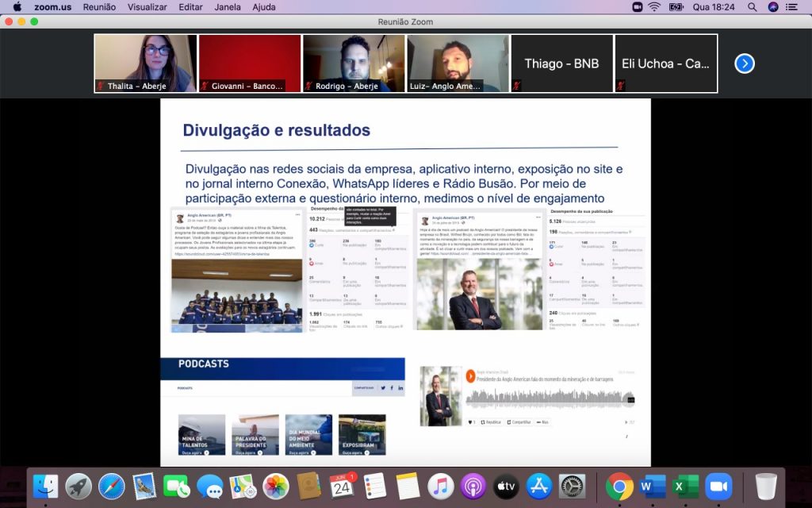Click the muted mic icon on Giovanni's tile
The height and width of the screenshot is (508, 812).
click(x=205, y=86)
